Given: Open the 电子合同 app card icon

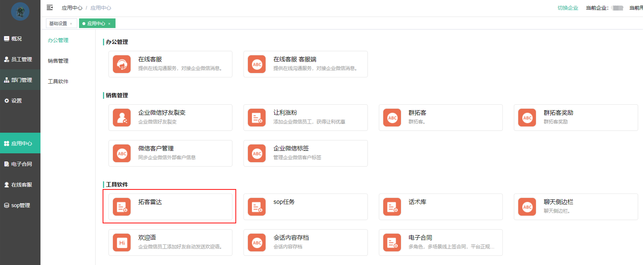Looking at the screenshot, I should coord(392,243).
